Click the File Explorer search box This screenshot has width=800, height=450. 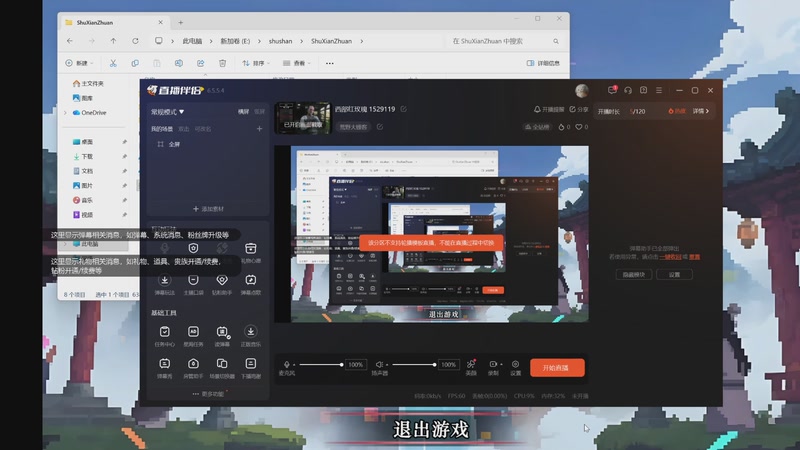click(x=504, y=41)
